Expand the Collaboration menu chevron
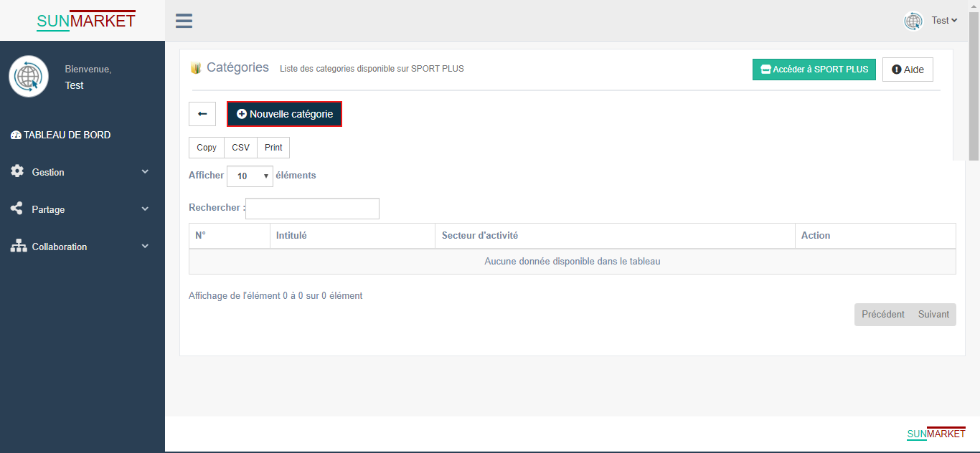The height and width of the screenshot is (453, 980). [145, 247]
